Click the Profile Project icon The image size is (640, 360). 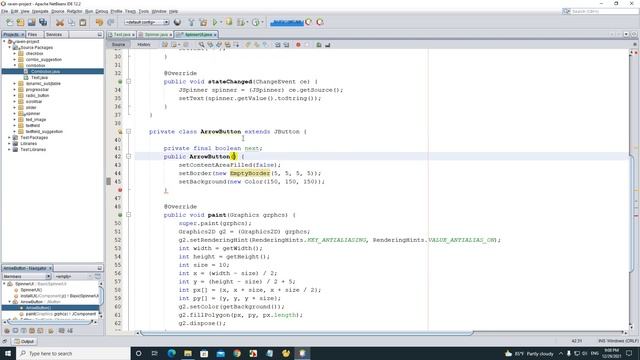(x=241, y=22)
